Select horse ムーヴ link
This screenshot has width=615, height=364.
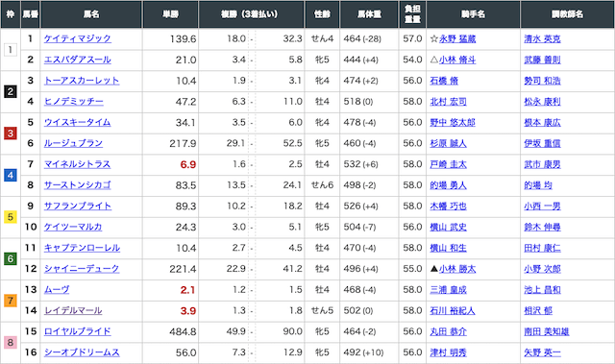click(57, 289)
